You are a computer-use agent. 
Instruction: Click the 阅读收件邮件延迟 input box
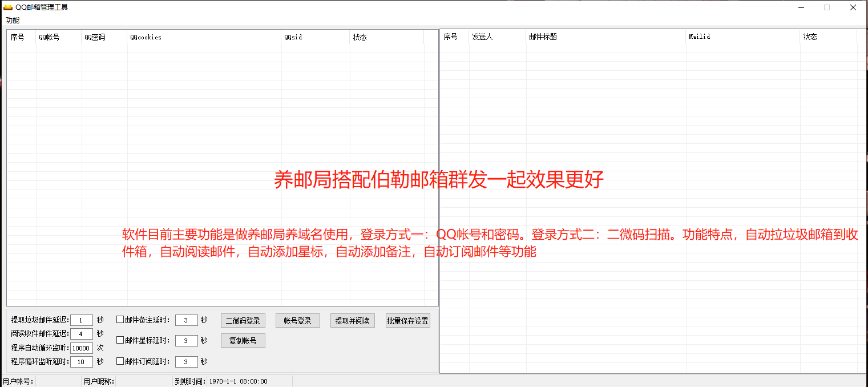pos(82,334)
